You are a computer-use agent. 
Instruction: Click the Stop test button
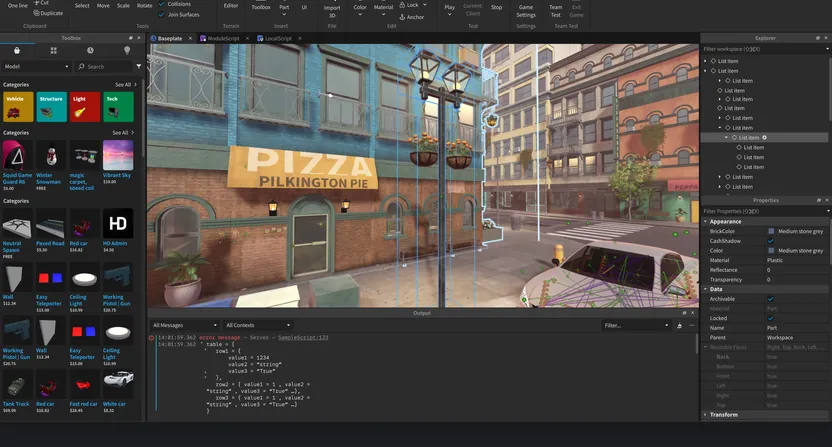coord(497,7)
